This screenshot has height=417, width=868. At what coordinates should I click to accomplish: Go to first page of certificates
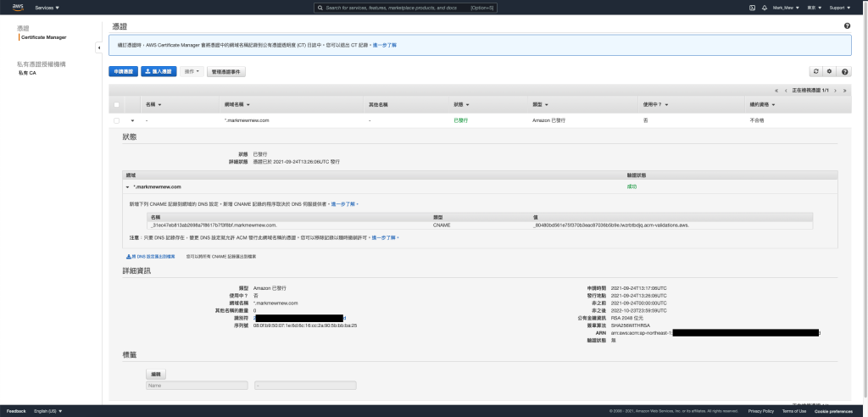tap(777, 91)
